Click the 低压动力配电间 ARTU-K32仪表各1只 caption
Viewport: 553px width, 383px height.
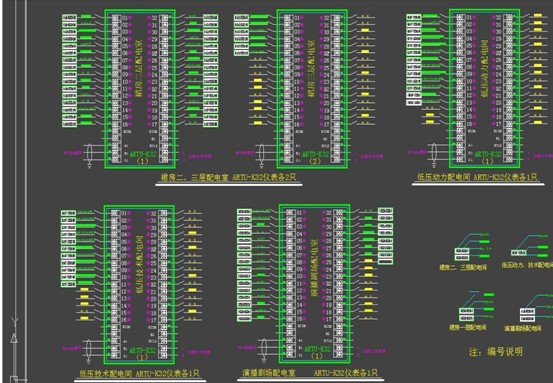(477, 177)
